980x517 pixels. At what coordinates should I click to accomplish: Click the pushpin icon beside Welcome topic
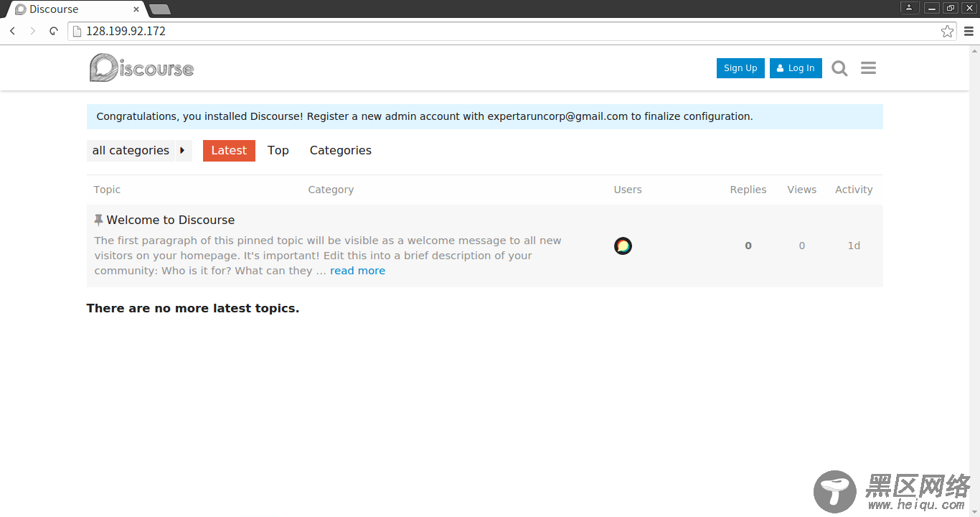[x=98, y=220]
